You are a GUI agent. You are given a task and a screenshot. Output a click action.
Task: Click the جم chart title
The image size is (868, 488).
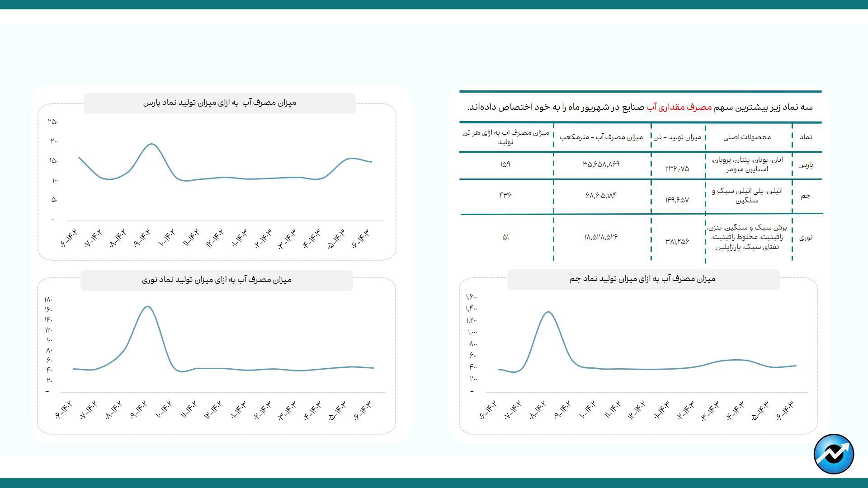pos(642,279)
